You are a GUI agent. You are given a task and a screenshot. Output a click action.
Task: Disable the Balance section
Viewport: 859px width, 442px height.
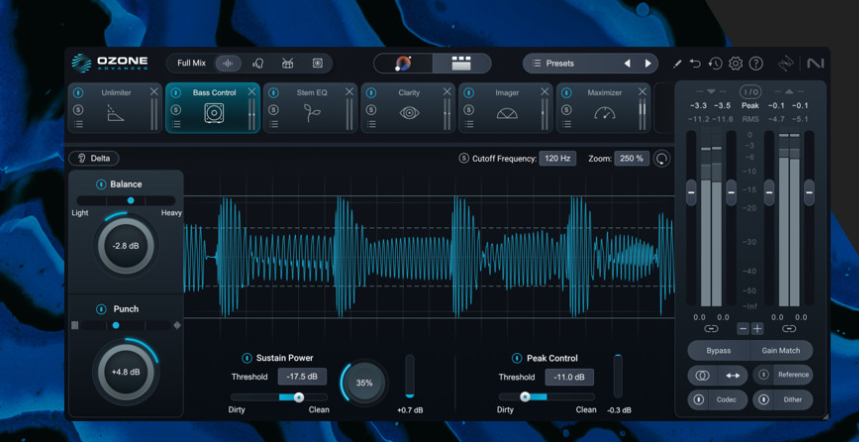(x=101, y=185)
